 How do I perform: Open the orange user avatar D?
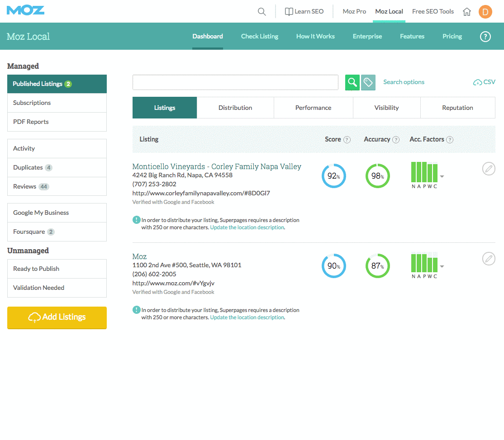tap(485, 12)
